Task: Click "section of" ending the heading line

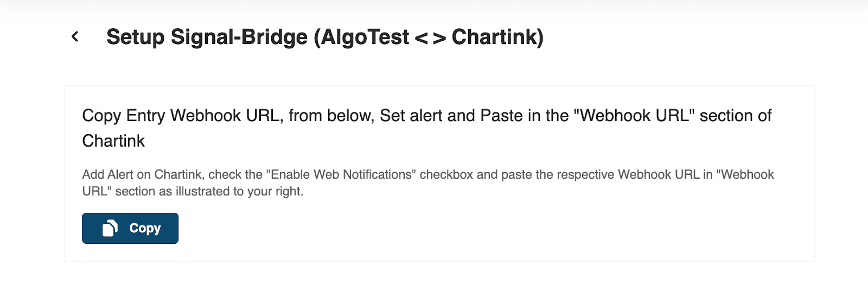Action: click(736, 116)
